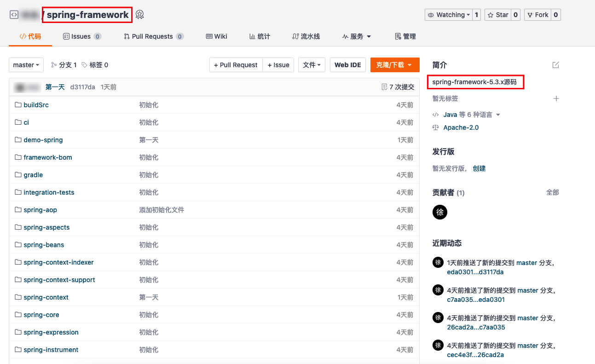The width and height of the screenshot is (595, 364).
Task: Fork the repository
Action: pyautogui.click(x=537, y=15)
